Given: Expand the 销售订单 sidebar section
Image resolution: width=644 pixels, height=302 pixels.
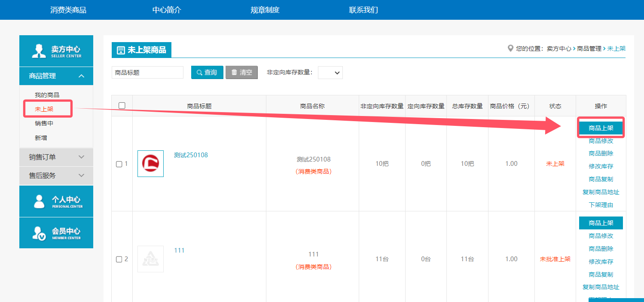Looking at the screenshot, I should [x=82, y=157].
